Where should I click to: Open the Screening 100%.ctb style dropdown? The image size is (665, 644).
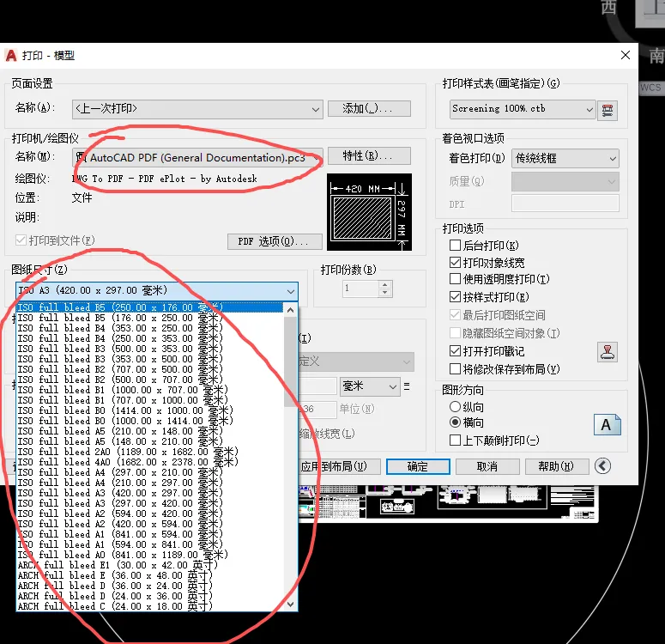[x=523, y=109]
